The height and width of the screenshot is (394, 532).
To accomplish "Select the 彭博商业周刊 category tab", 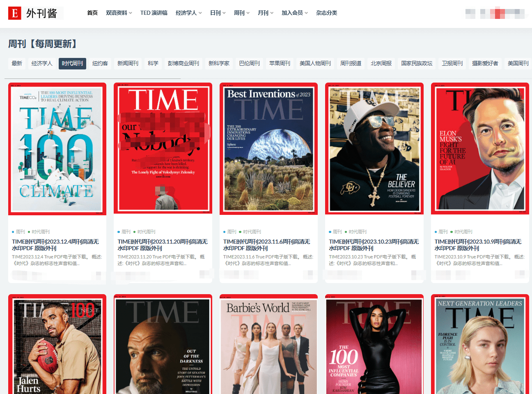I will pos(183,63).
